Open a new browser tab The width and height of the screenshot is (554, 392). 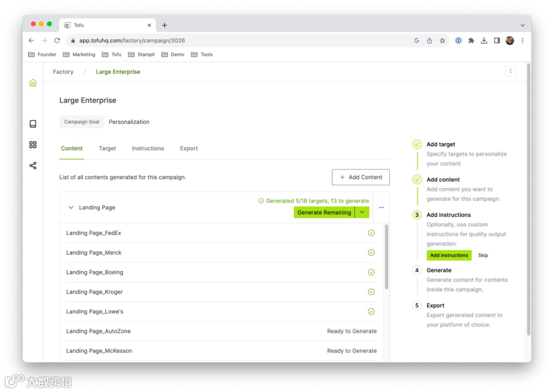[164, 25]
